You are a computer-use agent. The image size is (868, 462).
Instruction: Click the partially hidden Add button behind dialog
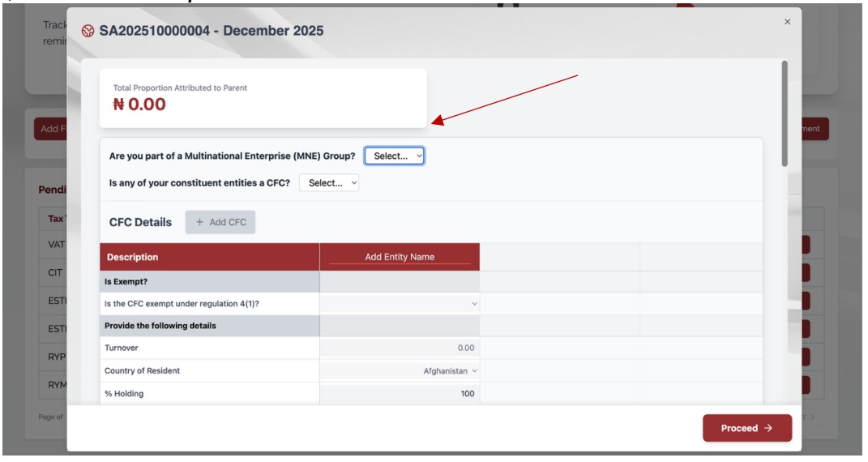pos(50,129)
